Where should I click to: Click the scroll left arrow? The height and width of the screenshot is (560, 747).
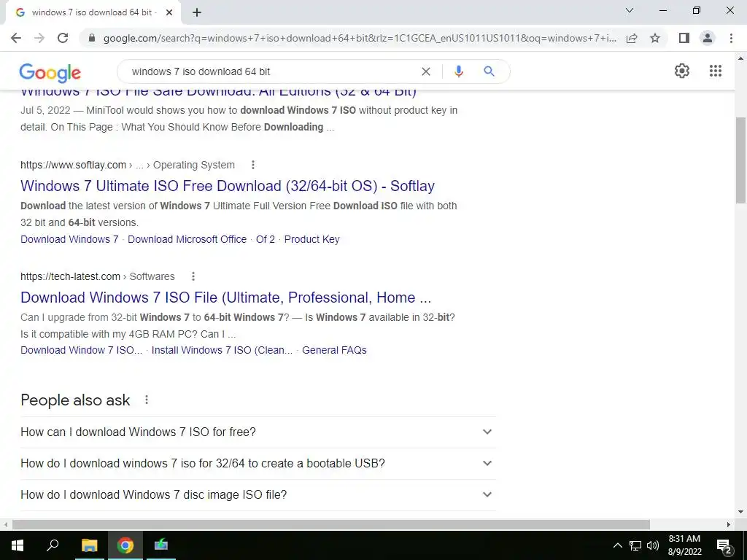[x=6, y=524]
